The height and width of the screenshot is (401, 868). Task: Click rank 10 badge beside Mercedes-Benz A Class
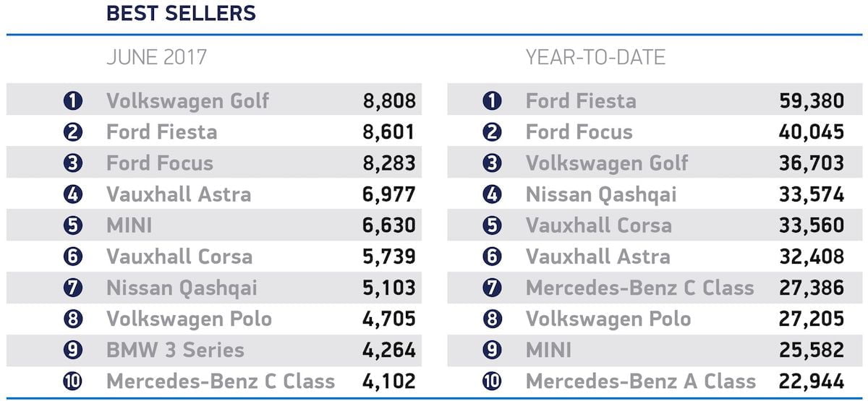click(x=492, y=381)
